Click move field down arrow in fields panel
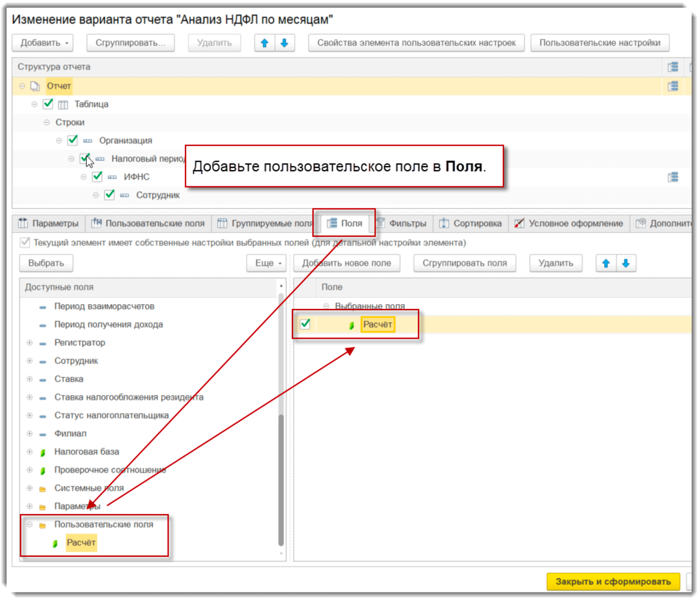Screen dimensions: 700x601 pyautogui.click(x=626, y=263)
